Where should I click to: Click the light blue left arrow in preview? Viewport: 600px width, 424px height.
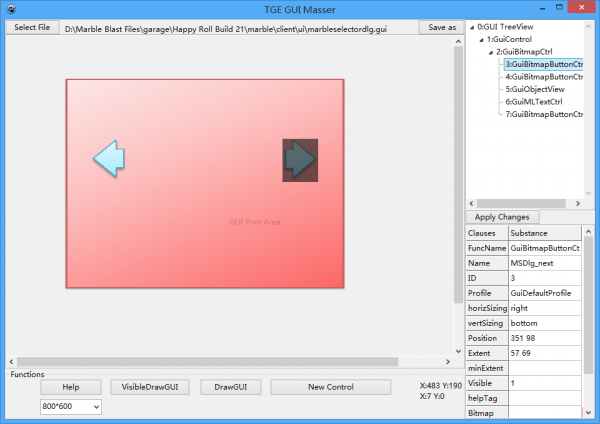(x=108, y=158)
